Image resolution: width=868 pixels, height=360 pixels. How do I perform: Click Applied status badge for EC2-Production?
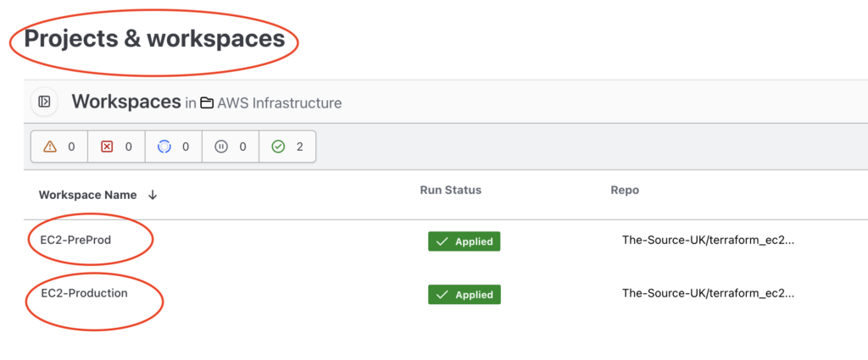click(464, 294)
